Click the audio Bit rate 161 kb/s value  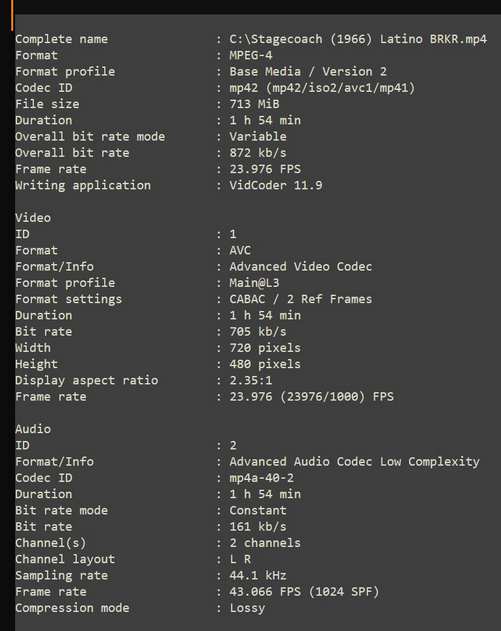(x=258, y=527)
